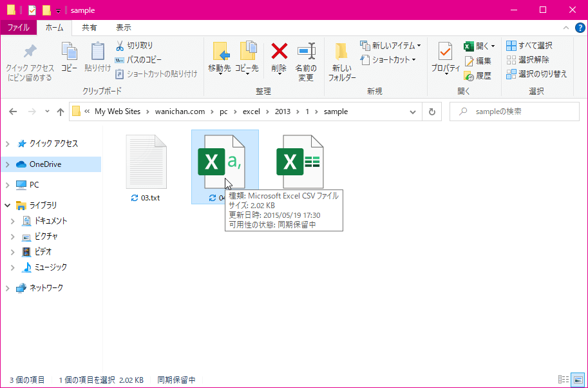Switch to the View ribbon tab
Viewport: 588px width, 388px height.
click(x=124, y=28)
